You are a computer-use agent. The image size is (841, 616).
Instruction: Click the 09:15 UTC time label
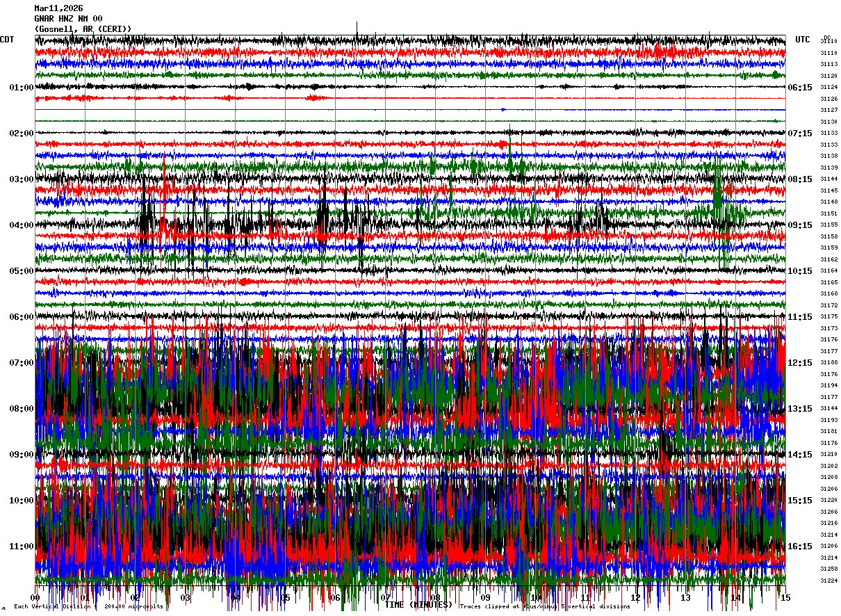(x=800, y=225)
